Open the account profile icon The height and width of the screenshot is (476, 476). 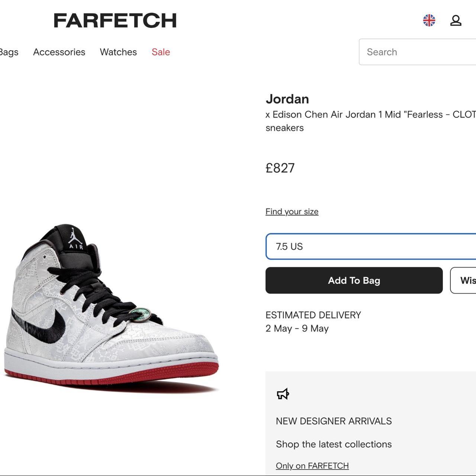click(456, 20)
